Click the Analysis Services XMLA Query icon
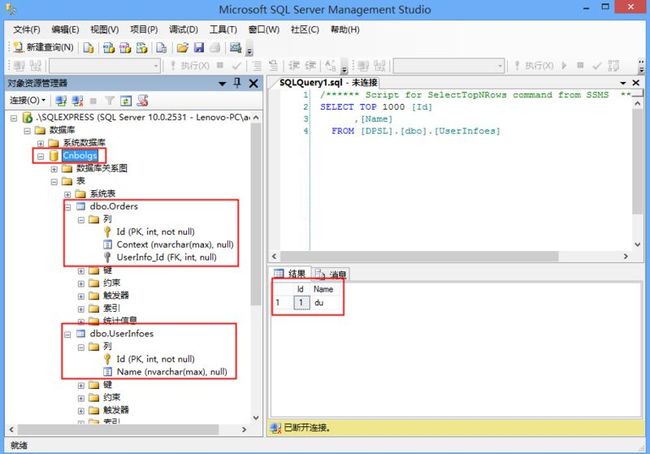650x454 pixels. pyautogui.click(x=142, y=48)
